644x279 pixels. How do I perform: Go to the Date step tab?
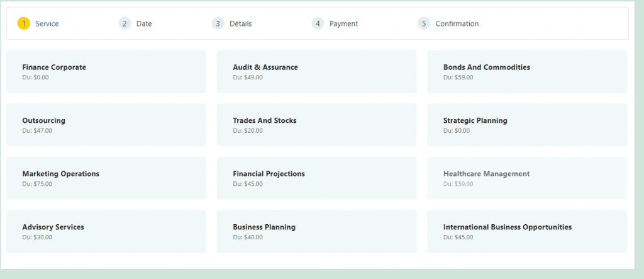tap(144, 24)
